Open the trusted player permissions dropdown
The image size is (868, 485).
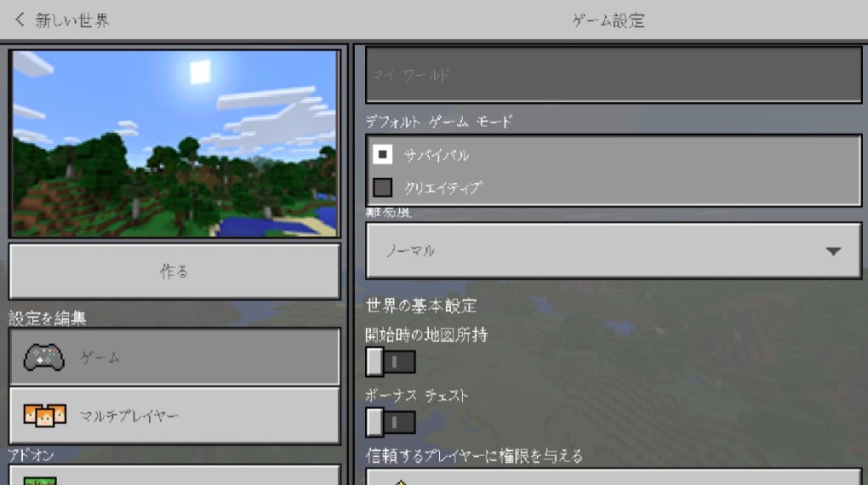pos(613,477)
